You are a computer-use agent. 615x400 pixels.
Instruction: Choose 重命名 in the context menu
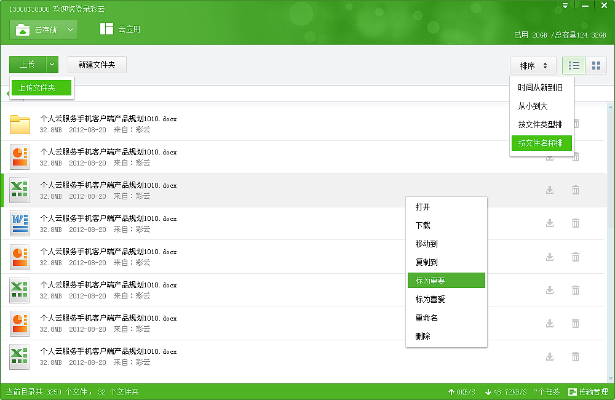point(426,317)
